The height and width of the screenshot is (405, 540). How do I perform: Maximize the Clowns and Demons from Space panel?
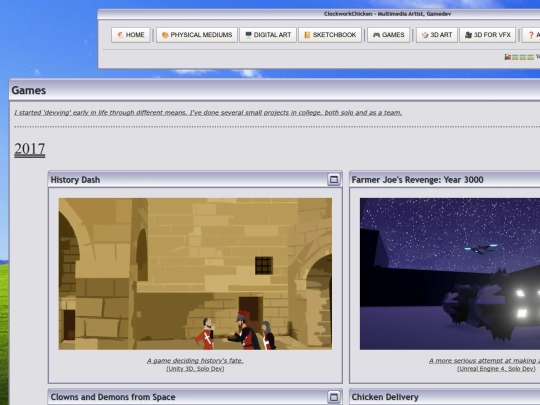coord(334,397)
